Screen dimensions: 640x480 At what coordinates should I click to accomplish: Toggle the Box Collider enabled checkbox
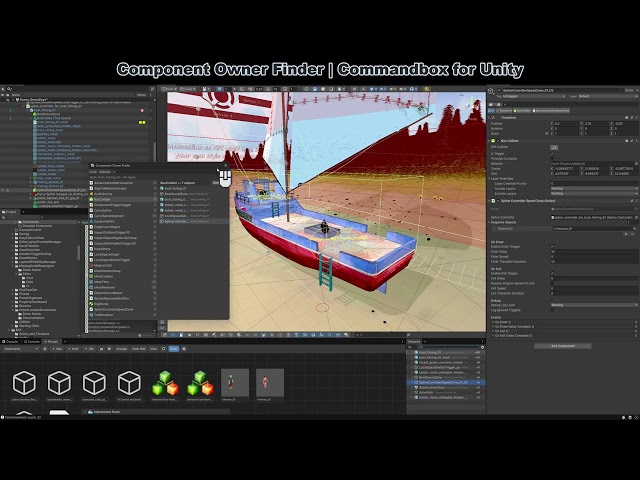tap(498, 140)
